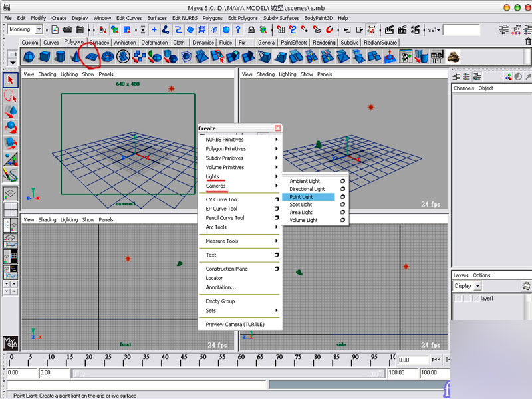Switch to the Rendering shelf tab
The width and height of the screenshot is (532, 399).
click(324, 43)
